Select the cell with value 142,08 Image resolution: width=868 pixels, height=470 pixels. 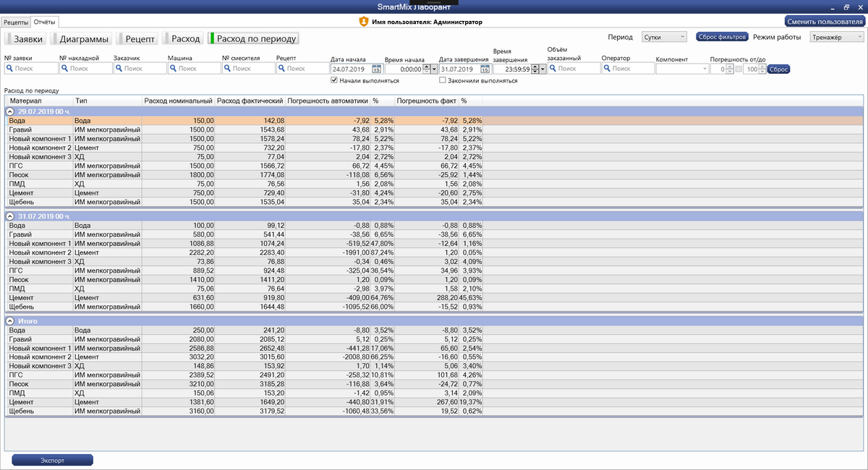coord(250,120)
